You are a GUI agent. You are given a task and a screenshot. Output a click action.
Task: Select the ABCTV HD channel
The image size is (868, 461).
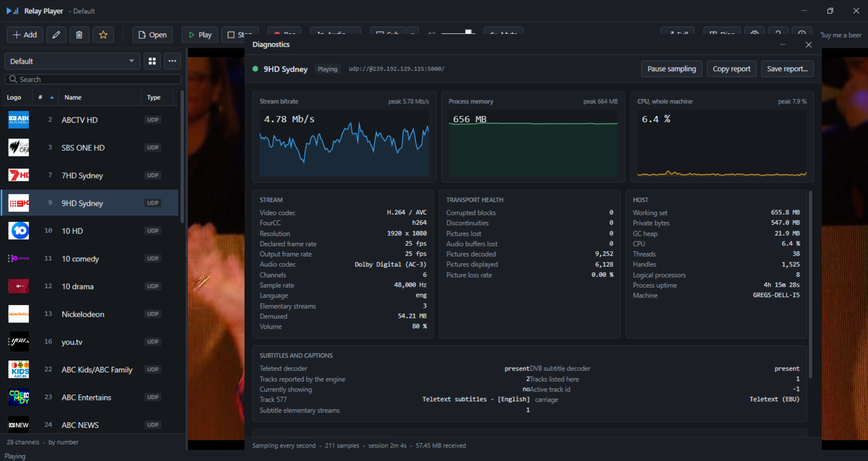point(91,120)
